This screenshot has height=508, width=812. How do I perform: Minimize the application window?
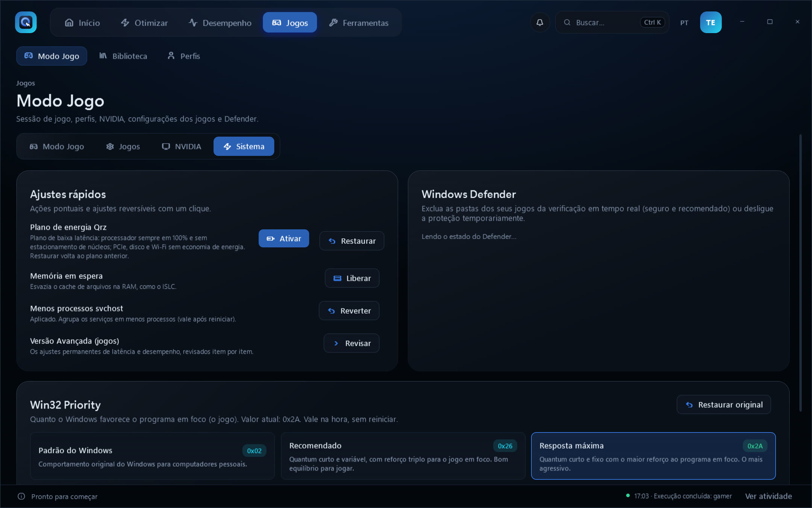(x=742, y=22)
